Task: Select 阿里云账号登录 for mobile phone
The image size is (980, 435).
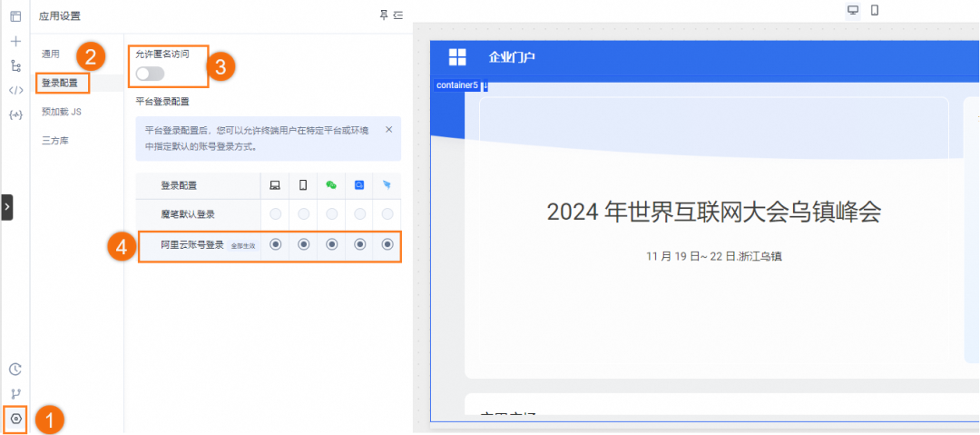Action: pos(303,244)
